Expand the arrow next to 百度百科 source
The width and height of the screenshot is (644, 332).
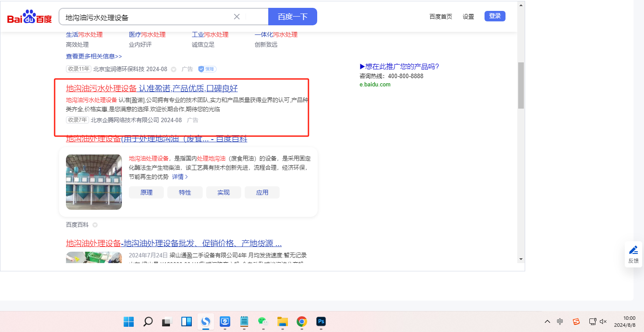(x=95, y=225)
